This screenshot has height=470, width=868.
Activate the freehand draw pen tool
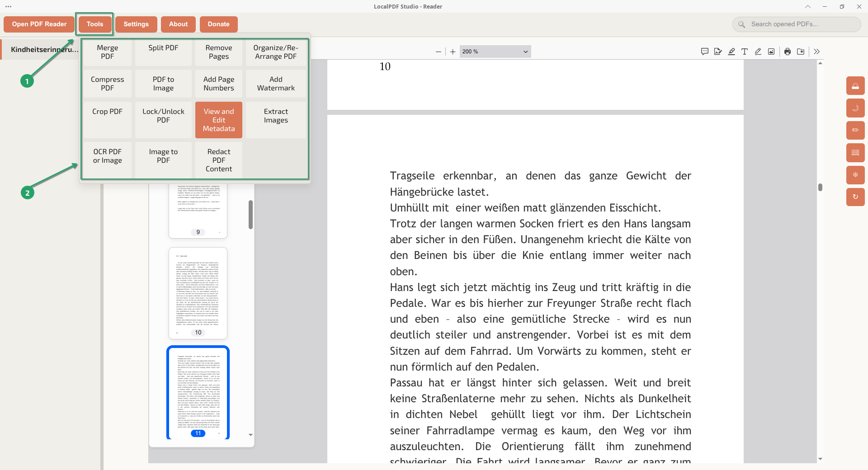click(758, 52)
